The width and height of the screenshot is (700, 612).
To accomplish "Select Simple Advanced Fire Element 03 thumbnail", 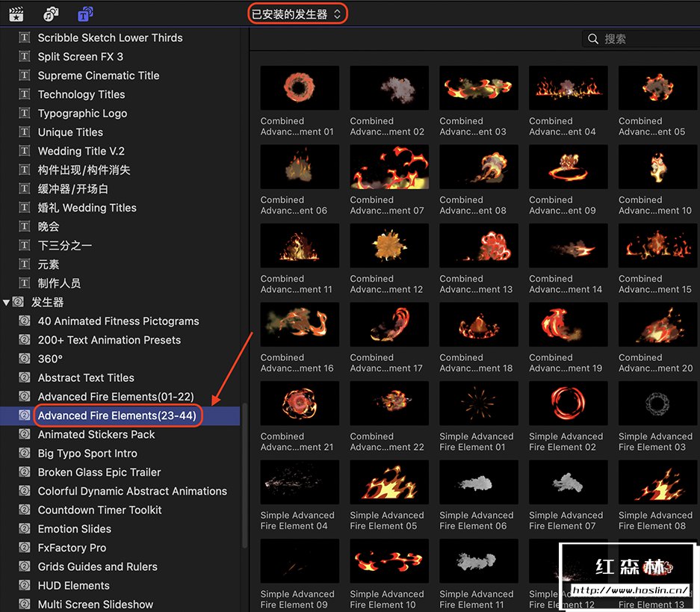I will [658, 403].
